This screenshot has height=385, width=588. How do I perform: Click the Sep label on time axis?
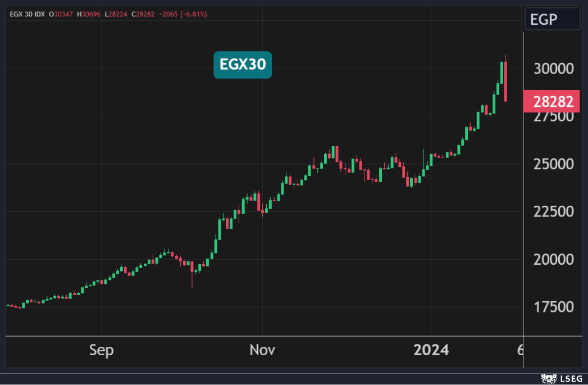tap(101, 351)
